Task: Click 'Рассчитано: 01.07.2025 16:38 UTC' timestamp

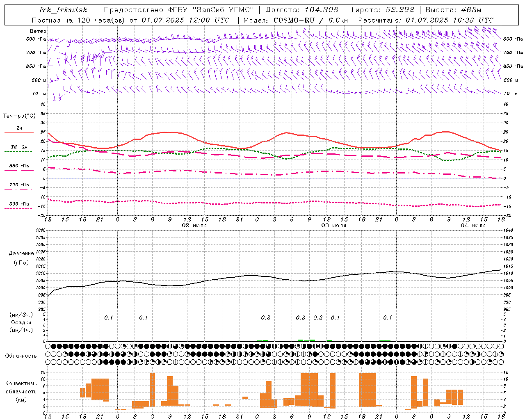Action: [x=426, y=20]
